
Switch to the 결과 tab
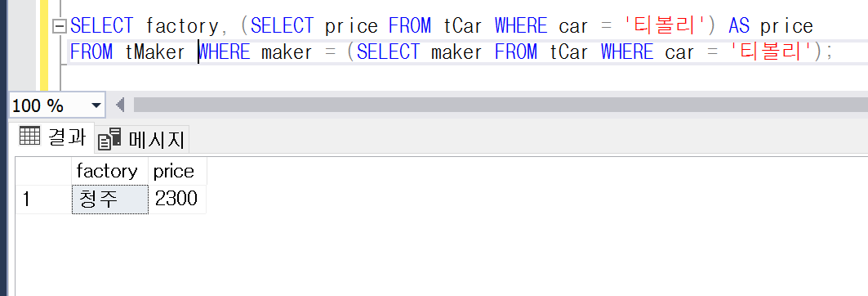coord(51,137)
